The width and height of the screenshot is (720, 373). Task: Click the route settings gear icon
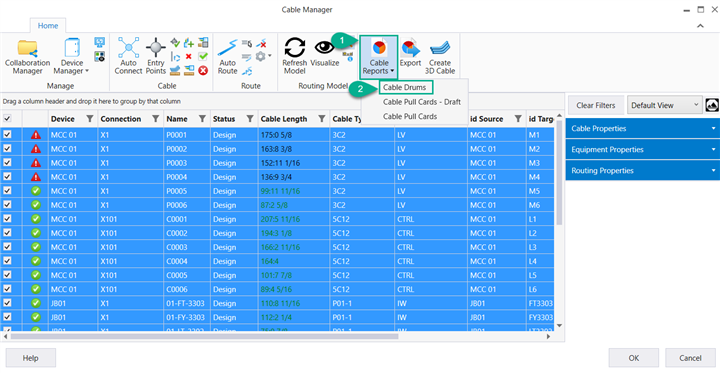261,57
